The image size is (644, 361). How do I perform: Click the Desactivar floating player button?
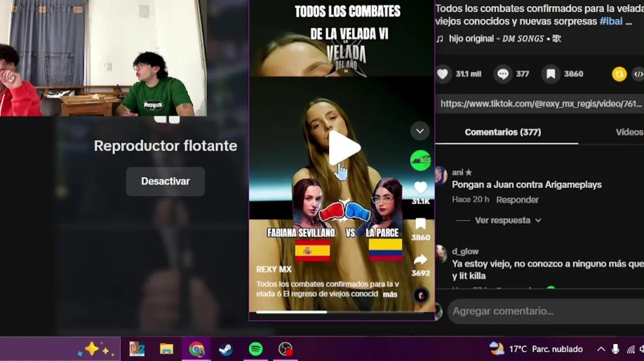(165, 182)
